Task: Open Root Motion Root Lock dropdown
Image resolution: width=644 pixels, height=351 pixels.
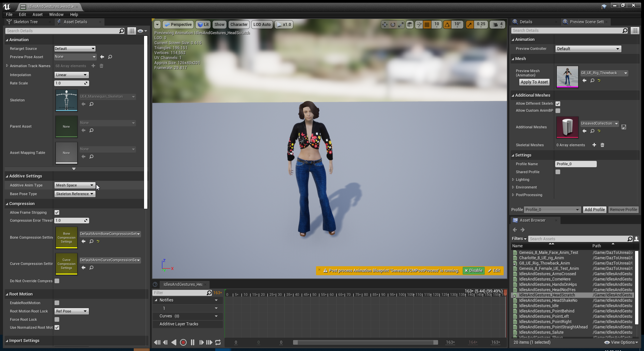Action: [x=71, y=311]
